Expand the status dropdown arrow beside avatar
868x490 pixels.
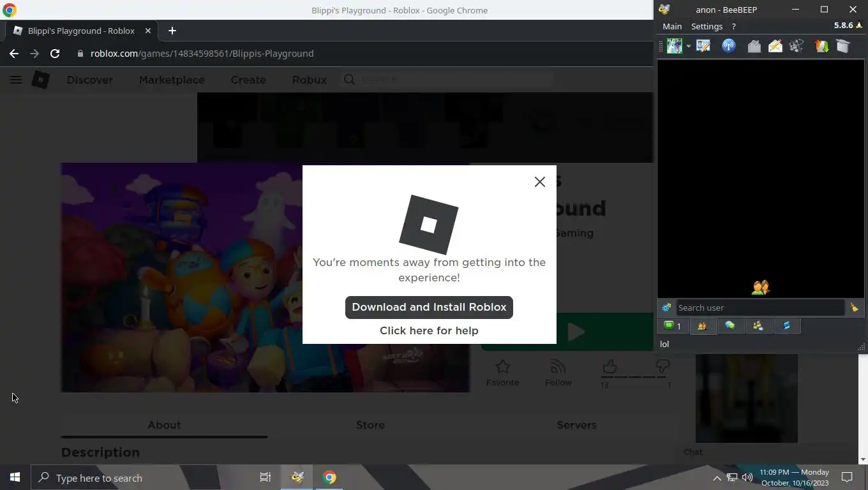click(x=688, y=47)
